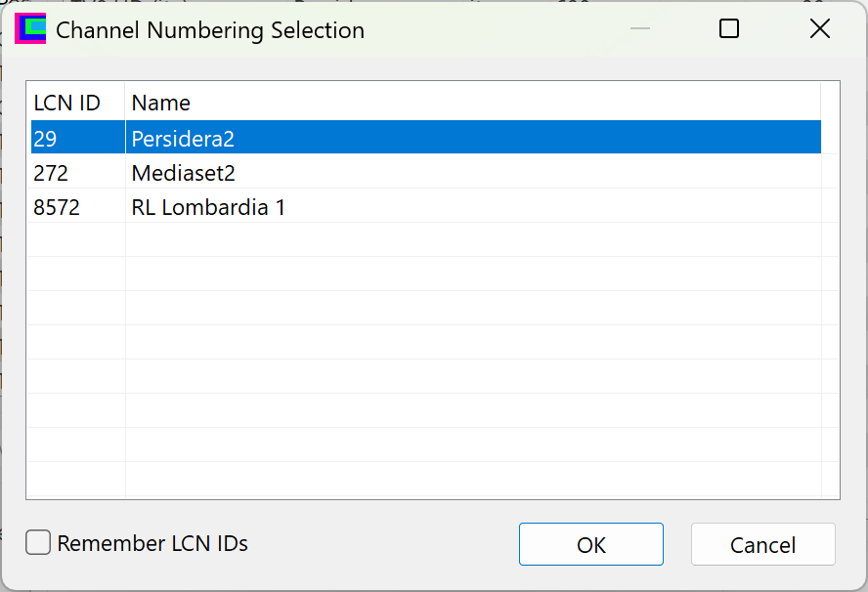Maximize the Channel Numbering Selection dialog

coord(728,29)
